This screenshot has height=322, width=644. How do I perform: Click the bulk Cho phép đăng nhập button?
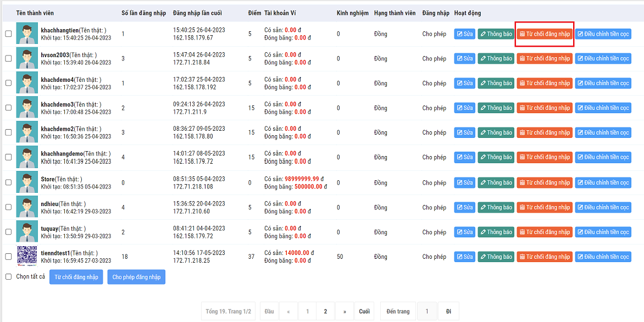136,277
